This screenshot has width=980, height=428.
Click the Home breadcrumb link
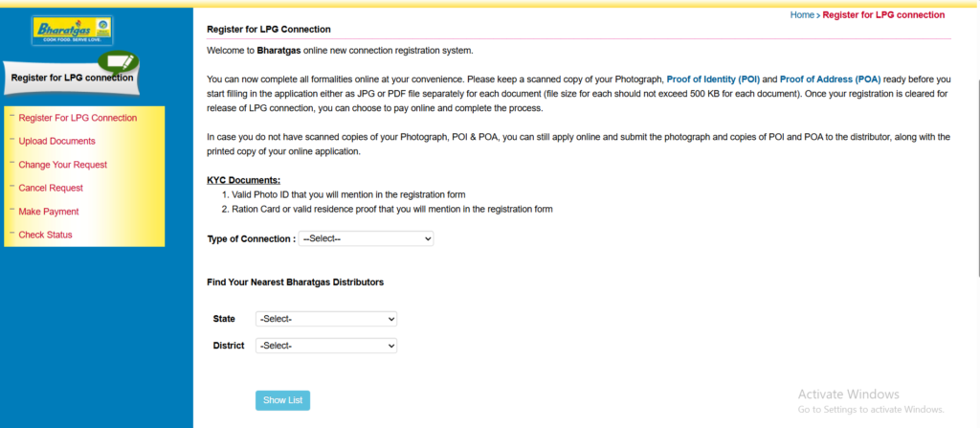pyautogui.click(x=802, y=15)
